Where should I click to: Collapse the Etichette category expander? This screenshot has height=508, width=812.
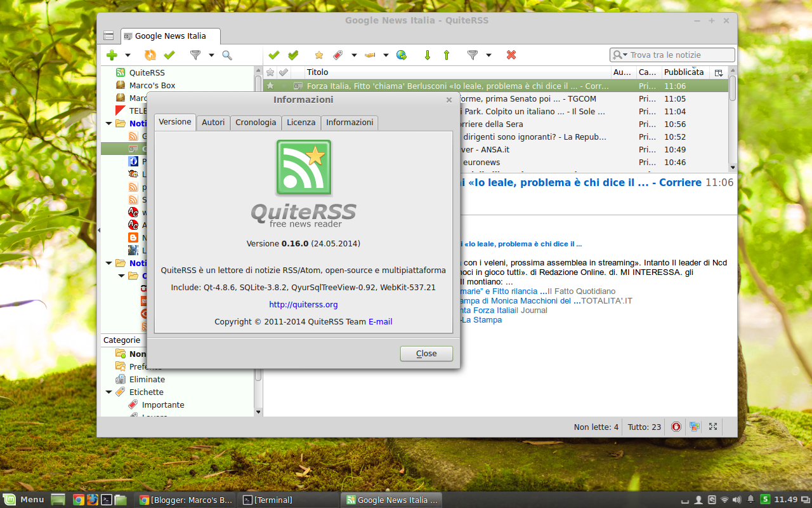point(108,392)
